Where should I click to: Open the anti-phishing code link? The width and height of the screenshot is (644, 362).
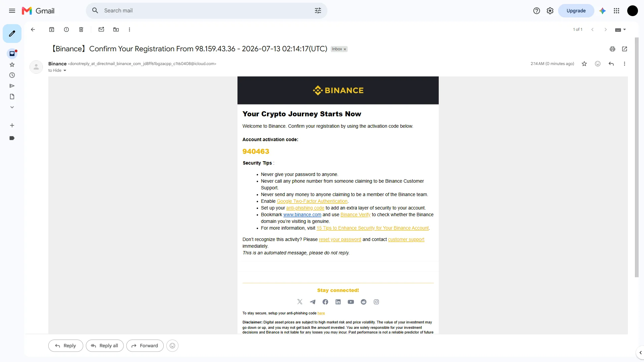(x=305, y=208)
